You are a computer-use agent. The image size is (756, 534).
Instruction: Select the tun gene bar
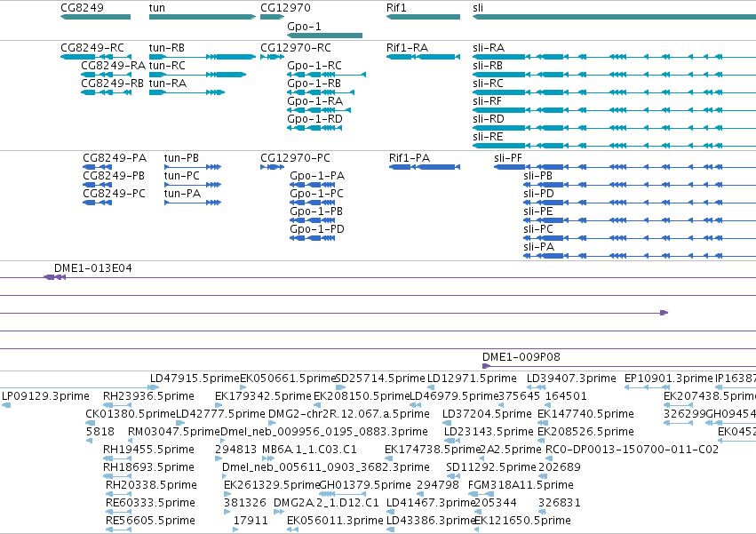pos(203,17)
